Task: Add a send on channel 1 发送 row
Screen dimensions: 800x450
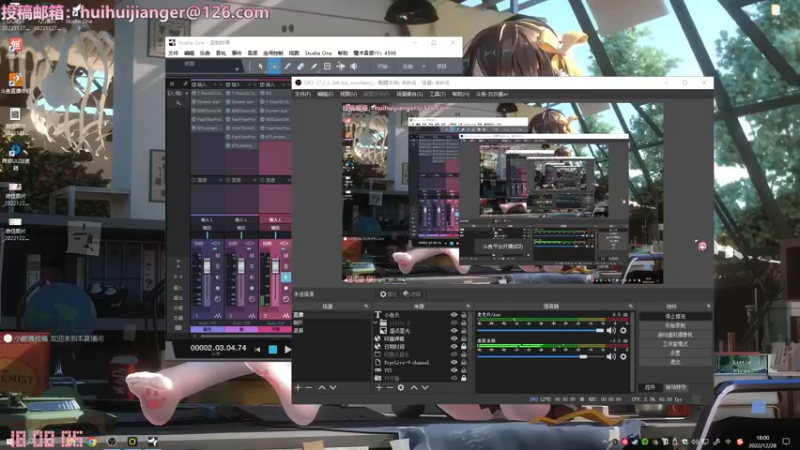Action: 221,180
